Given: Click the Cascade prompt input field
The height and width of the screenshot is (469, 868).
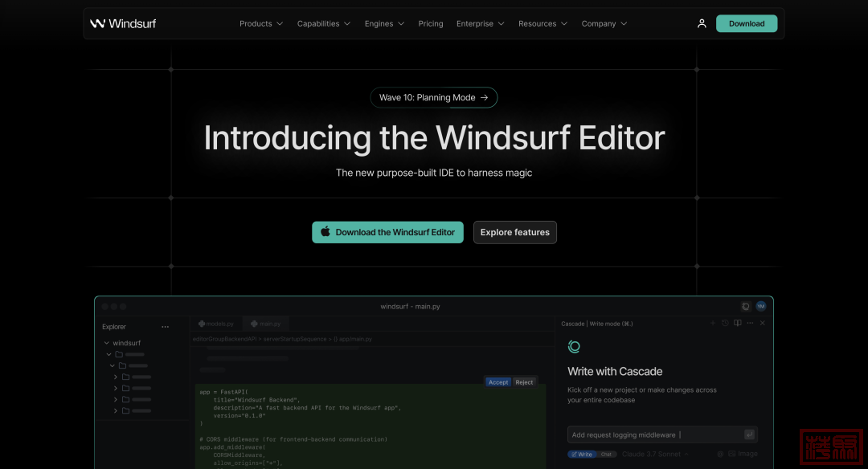Looking at the screenshot, I should [x=655, y=434].
